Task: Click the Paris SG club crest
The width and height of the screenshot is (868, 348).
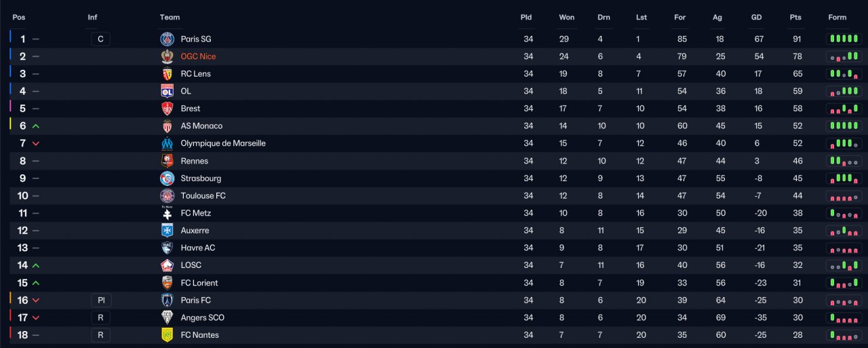Action: (x=167, y=39)
